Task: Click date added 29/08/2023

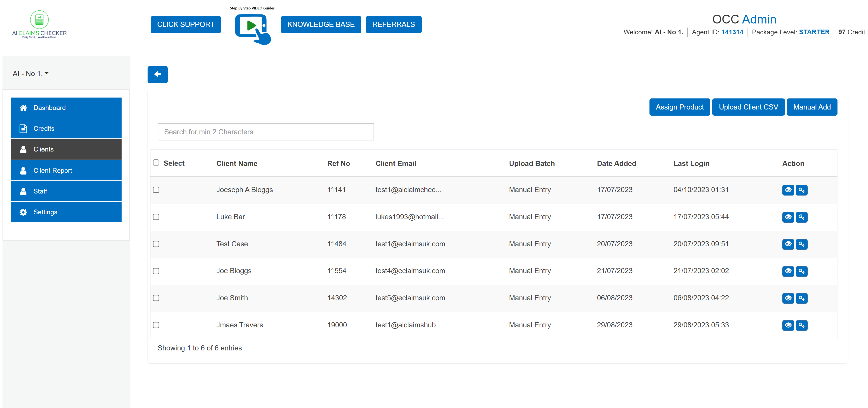Action: click(x=614, y=325)
